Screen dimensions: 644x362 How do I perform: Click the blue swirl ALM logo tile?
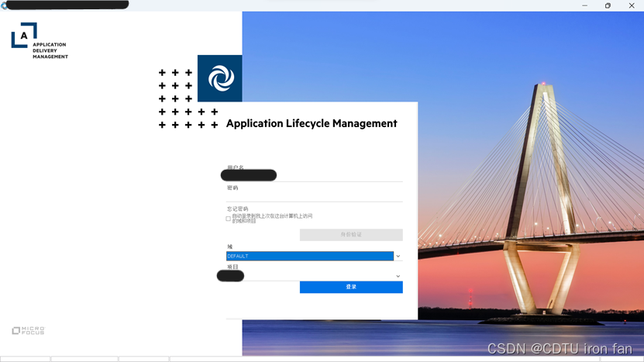tap(220, 78)
